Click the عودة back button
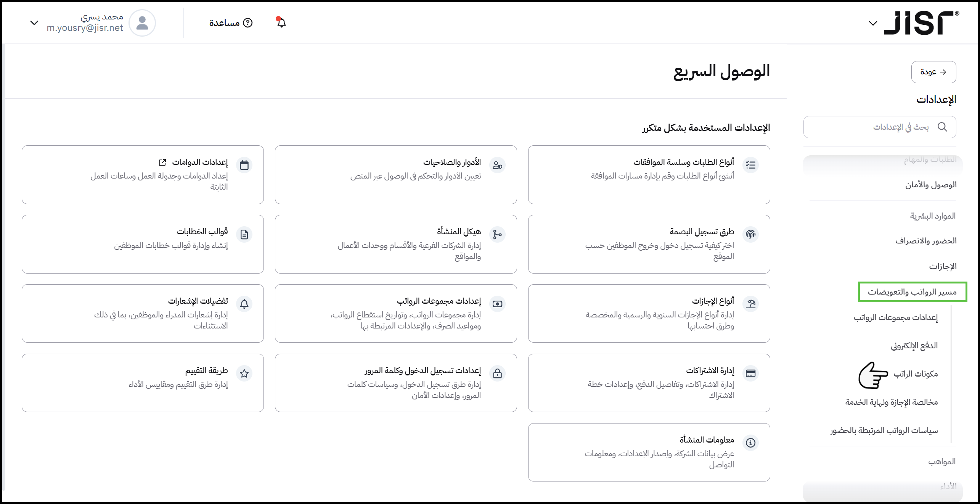This screenshot has width=980, height=504. tap(933, 72)
